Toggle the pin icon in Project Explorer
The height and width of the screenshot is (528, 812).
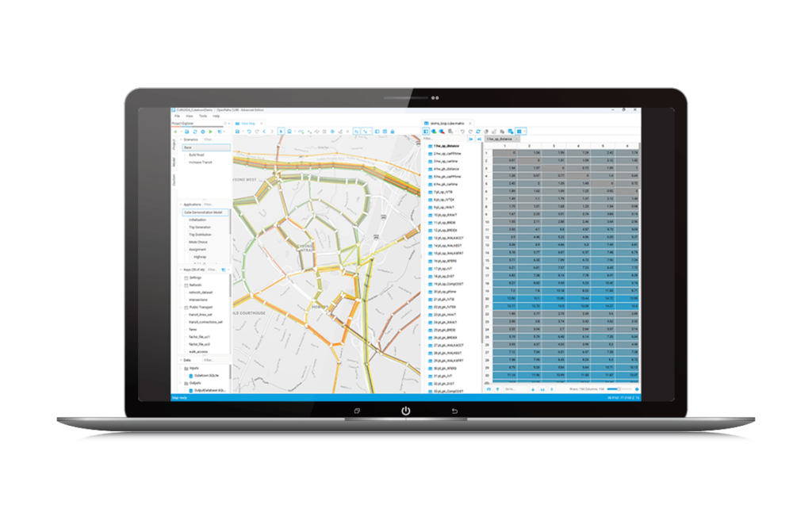pos(226,123)
